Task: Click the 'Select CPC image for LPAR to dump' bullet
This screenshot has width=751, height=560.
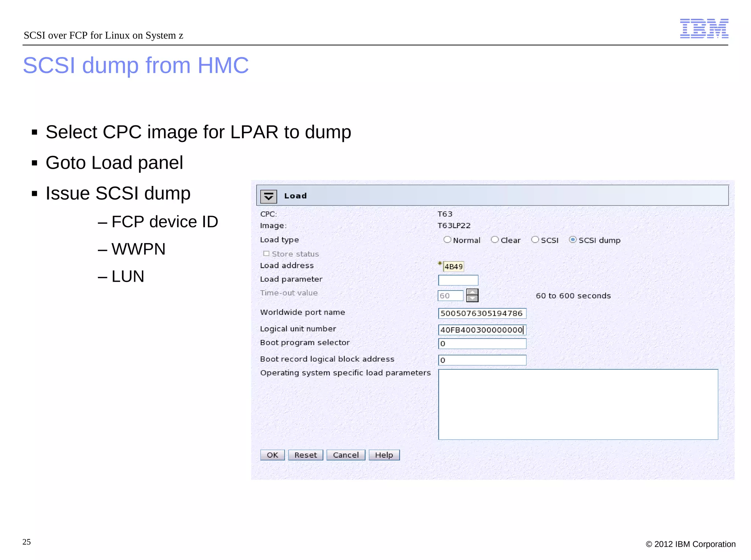Action: (x=198, y=132)
